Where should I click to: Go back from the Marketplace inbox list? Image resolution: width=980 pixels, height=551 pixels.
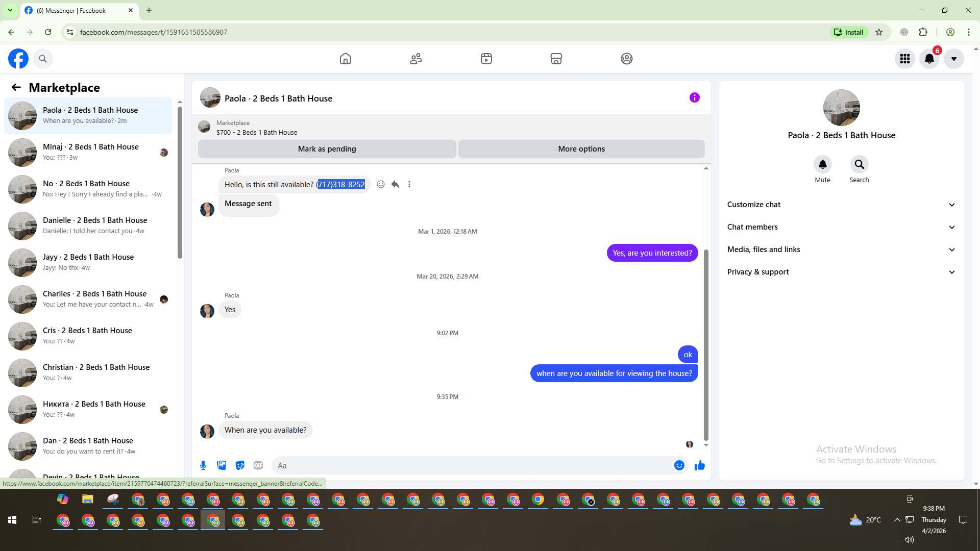[16, 88]
